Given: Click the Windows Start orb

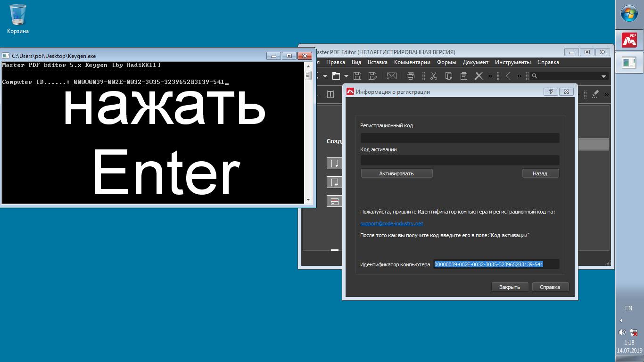Looking at the screenshot, I should (629, 14).
